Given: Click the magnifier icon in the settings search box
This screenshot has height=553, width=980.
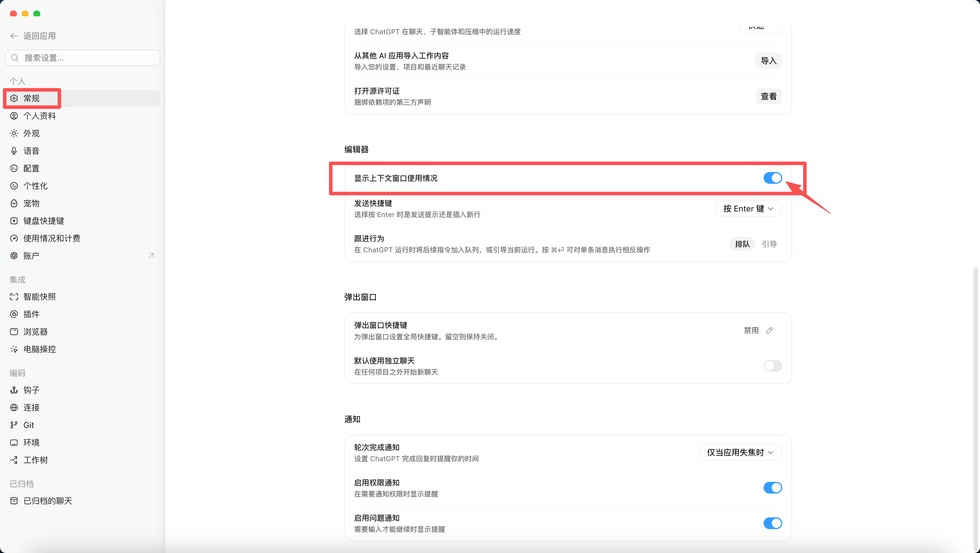Looking at the screenshot, I should coord(15,58).
